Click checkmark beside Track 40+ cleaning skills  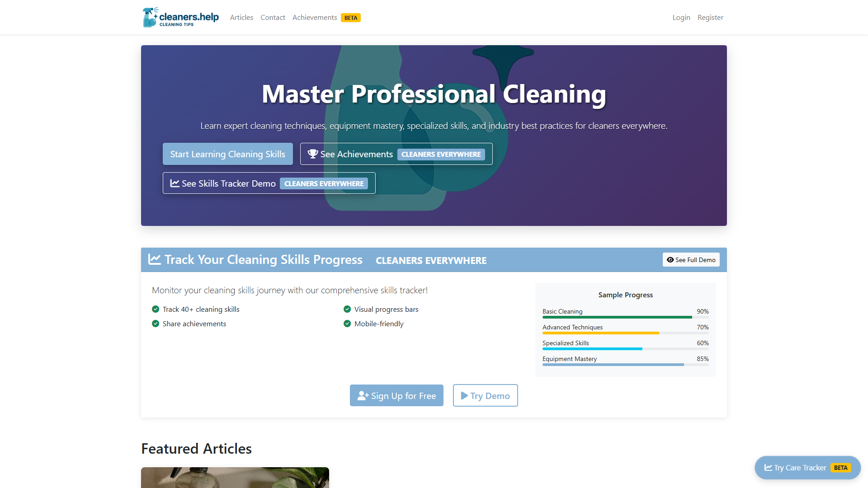(155, 309)
